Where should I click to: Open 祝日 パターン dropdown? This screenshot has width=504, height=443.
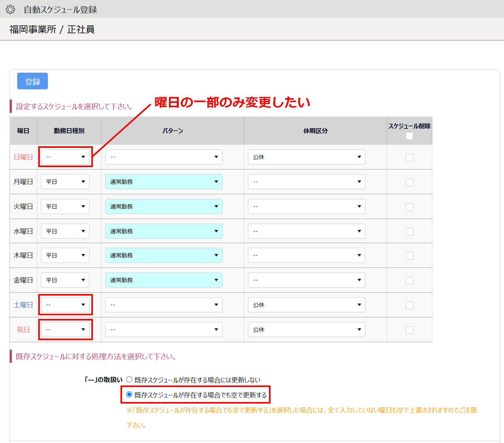coord(164,329)
